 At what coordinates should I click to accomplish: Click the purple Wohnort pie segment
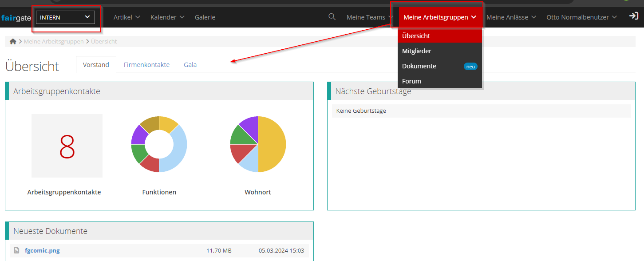250,127
